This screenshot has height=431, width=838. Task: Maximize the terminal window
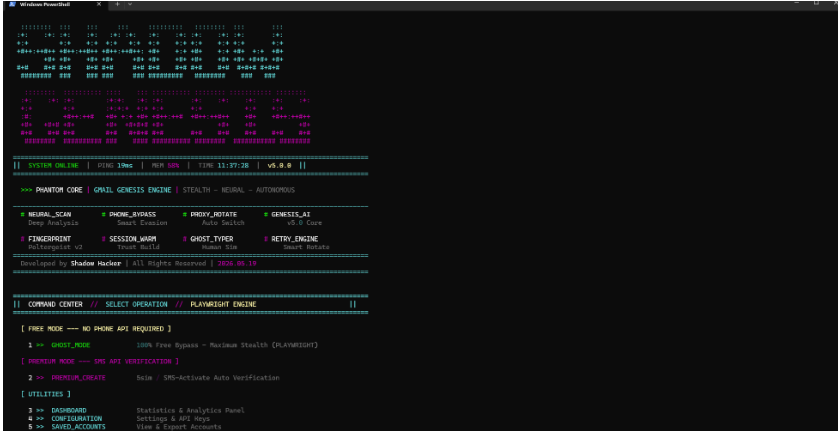tap(816, 3)
